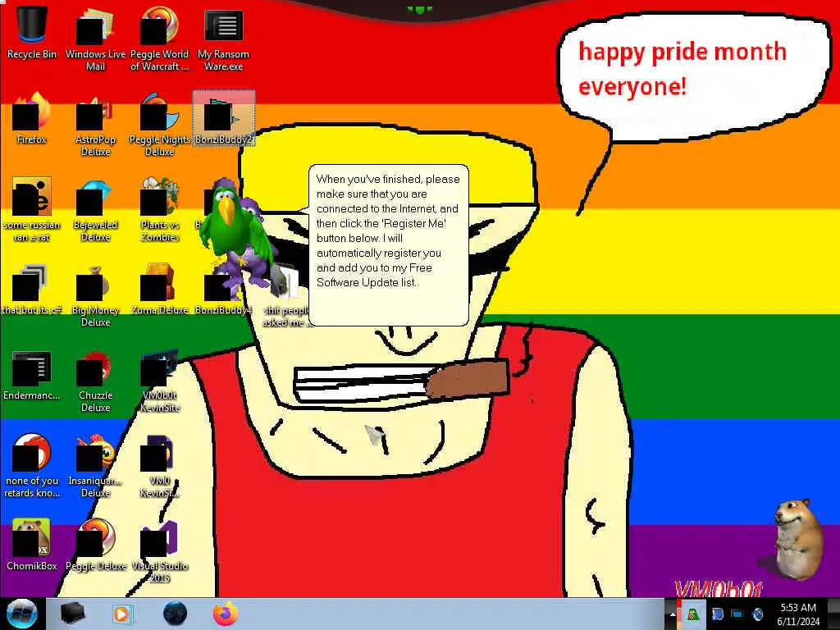Select 'that but its c#' icon
Image resolution: width=840 pixels, height=630 pixels.
pos(32,290)
